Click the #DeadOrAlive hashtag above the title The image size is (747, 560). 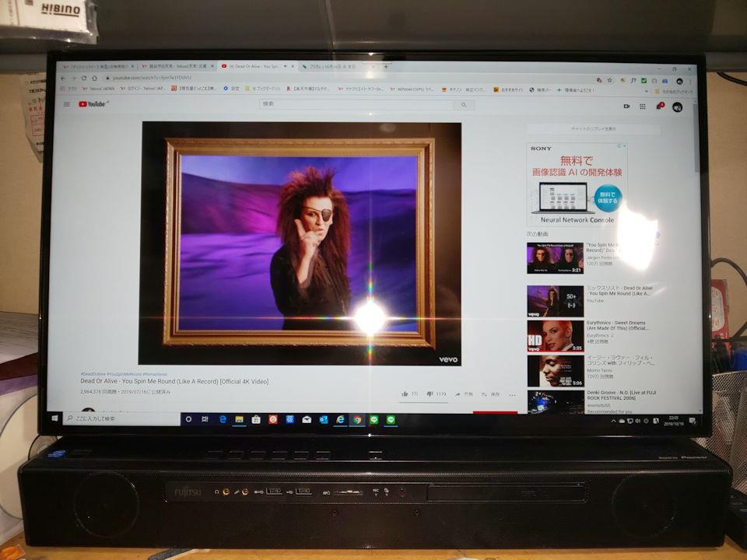click(93, 374)
